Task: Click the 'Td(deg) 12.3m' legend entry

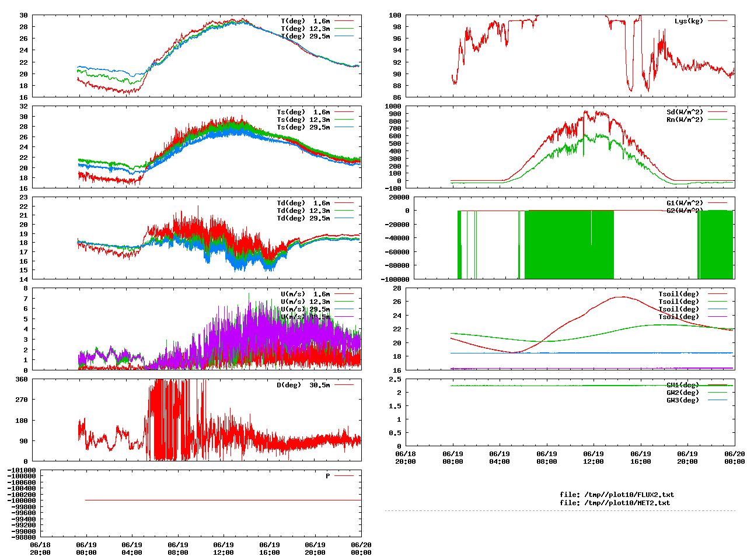Action: 303,211
